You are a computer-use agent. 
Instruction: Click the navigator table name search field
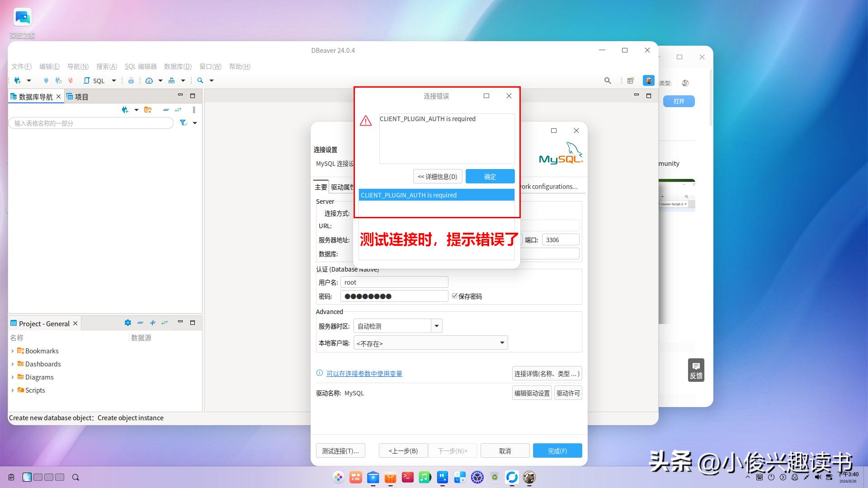(91, 123)
